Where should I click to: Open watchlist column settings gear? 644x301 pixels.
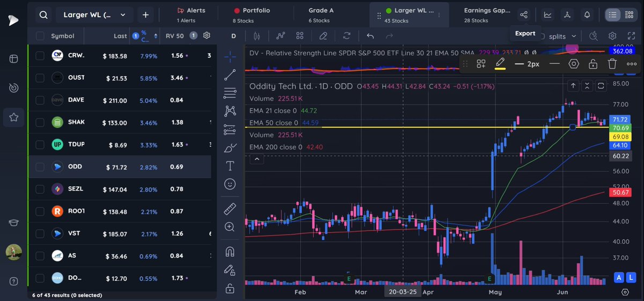(x=207, y=36)
